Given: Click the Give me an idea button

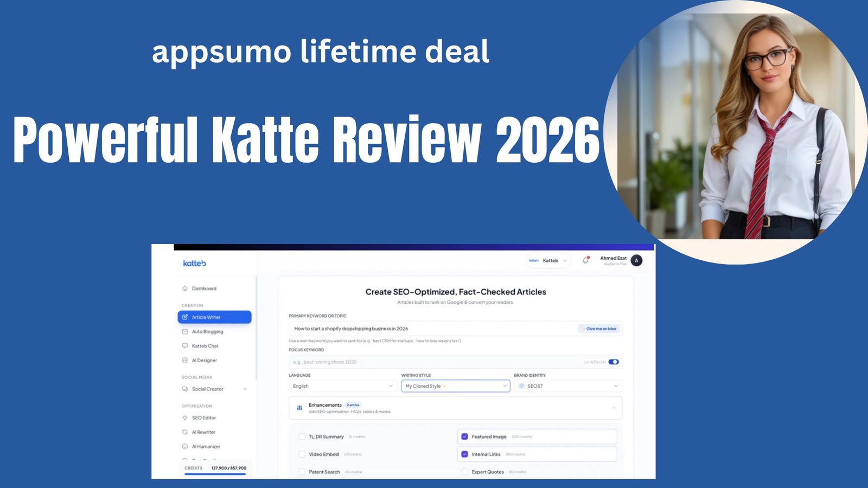Looking at the screenshot, I should pyautogui.click(x=599, y=329).
